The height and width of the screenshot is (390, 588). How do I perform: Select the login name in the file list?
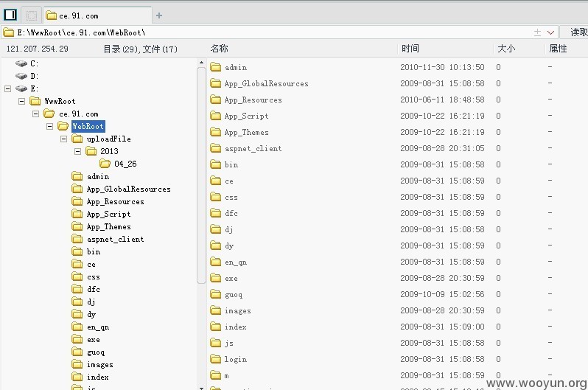click(236, 360)
